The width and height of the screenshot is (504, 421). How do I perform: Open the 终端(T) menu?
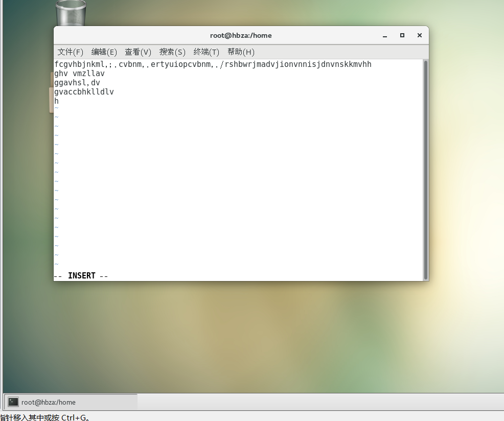point(206,52)
